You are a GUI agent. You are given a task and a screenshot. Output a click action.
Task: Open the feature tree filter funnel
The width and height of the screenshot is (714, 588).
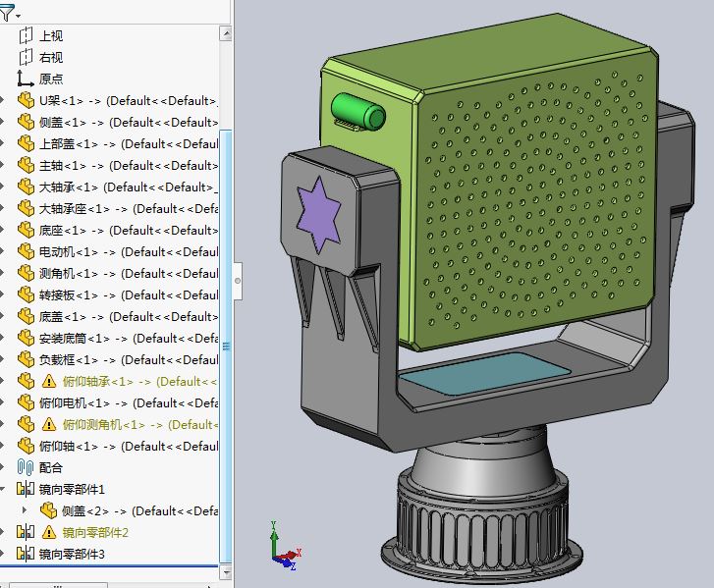[6, 13]
